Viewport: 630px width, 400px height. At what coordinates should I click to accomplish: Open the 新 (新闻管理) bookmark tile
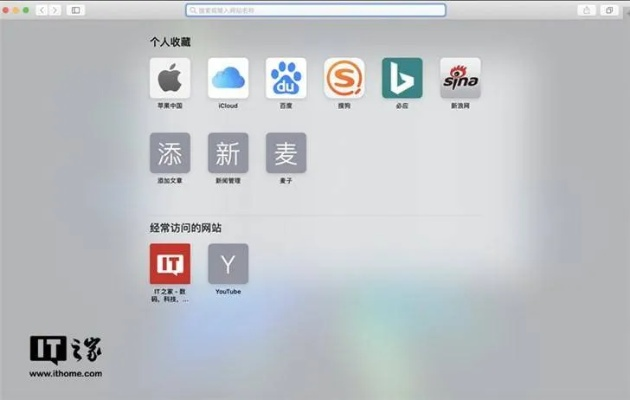coord(228,153)
